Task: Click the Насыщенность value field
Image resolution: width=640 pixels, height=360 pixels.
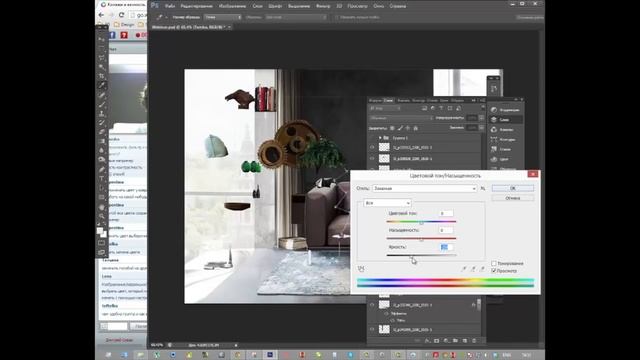Action: 445,230
